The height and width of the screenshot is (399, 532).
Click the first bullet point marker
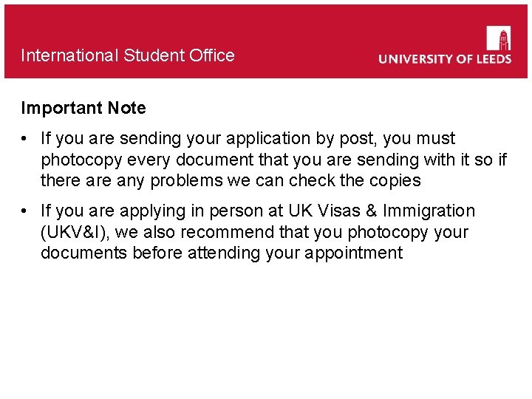[x=25, y=139]
